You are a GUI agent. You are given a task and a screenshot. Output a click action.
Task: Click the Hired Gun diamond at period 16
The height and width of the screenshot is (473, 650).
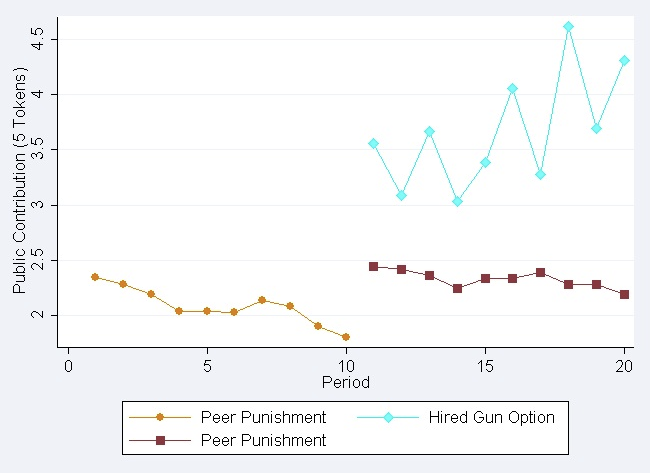(x=512, y=89)
